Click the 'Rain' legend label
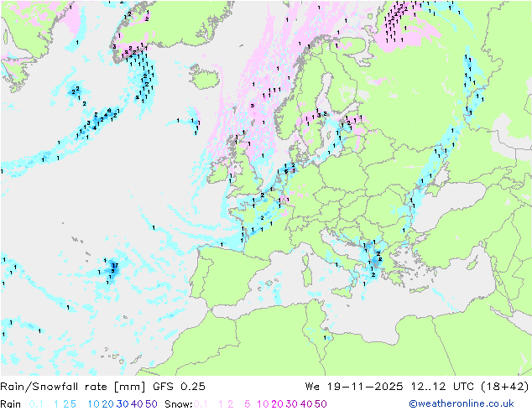The image size is (532, 411). pyautogui.click(x=11, y=404)
